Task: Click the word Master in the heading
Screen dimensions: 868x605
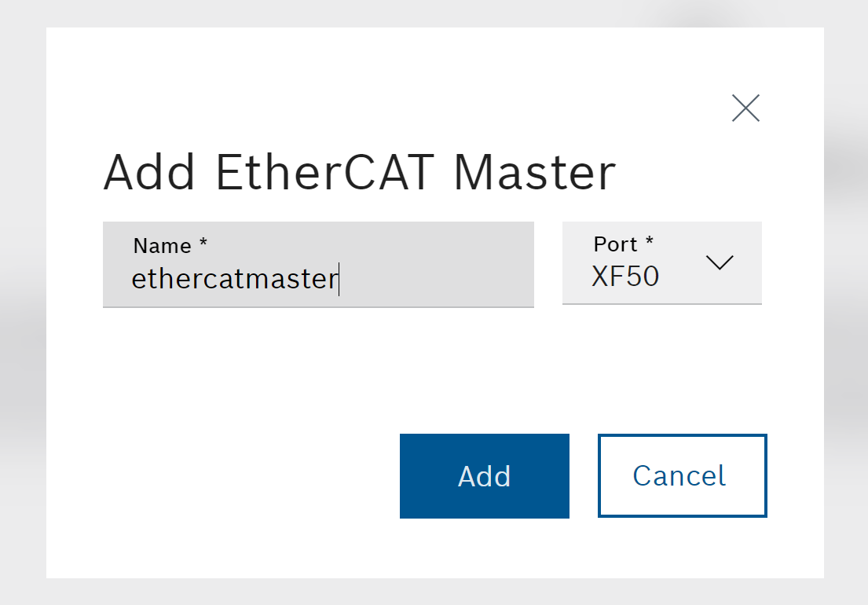Action: (x=535, y=173)
